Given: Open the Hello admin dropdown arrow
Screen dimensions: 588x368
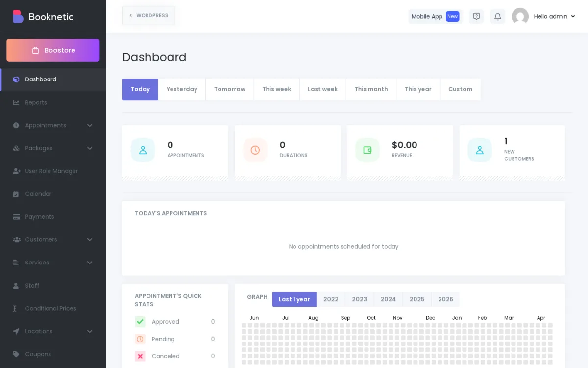Looking at the screenshot, I should [573, 16].
